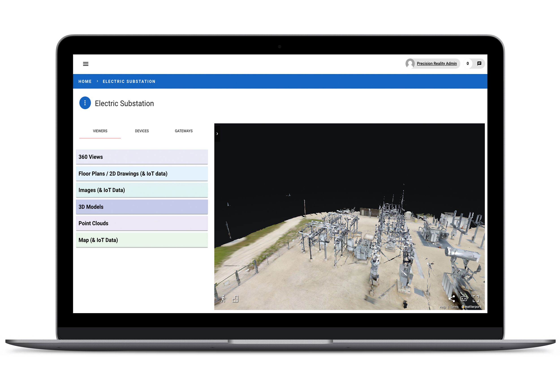The height and width of the screenshot is (392, 560).
Task: Open floorplan view icon in viewer
Action: 235,299
